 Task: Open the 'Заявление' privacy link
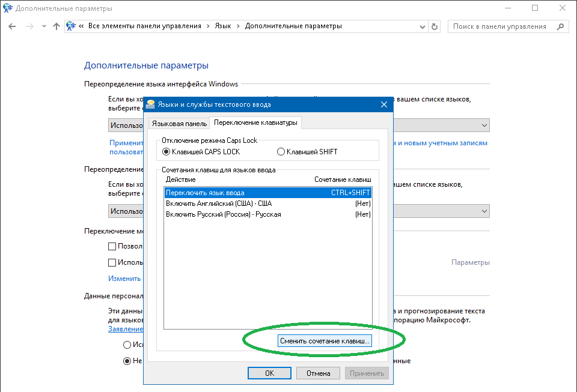[126, 329]
